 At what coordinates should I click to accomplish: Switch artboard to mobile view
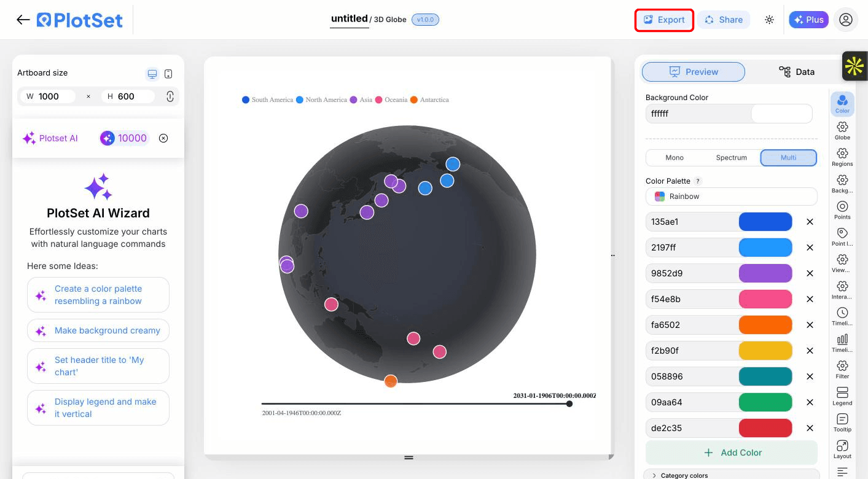[x=168, y=74]
